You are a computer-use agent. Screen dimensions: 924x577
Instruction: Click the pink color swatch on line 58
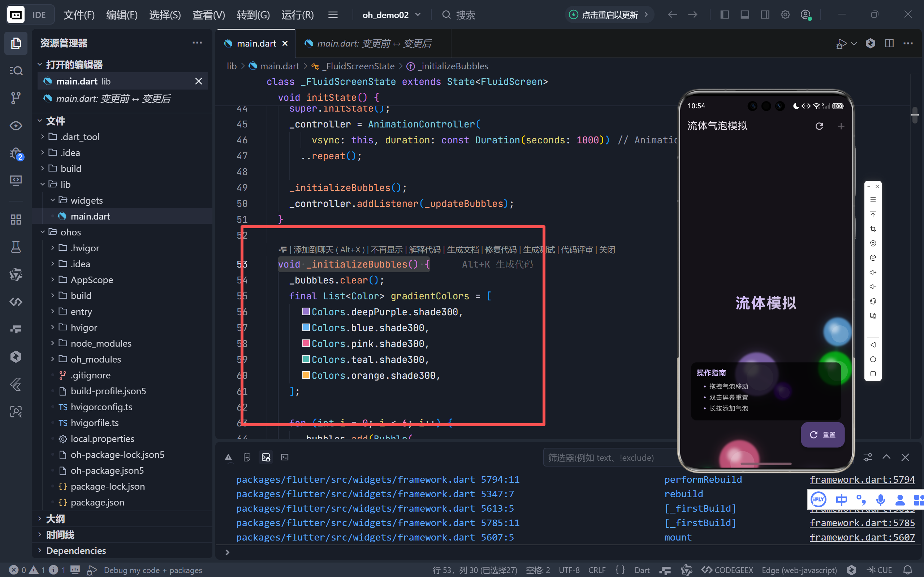[x=306, y=343]
